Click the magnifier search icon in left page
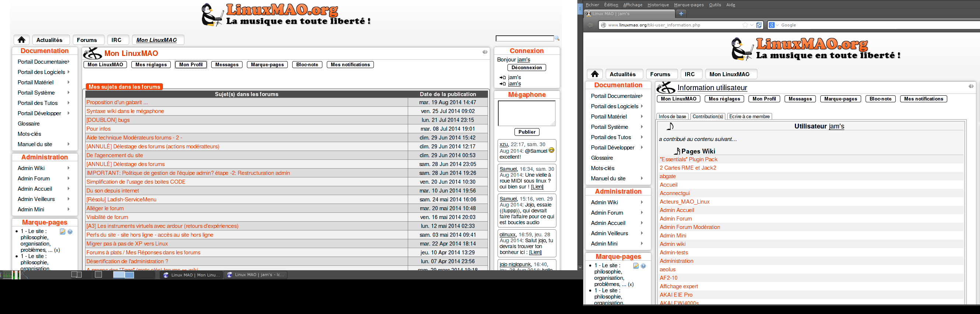980x314 pixels. coord(557,38)
